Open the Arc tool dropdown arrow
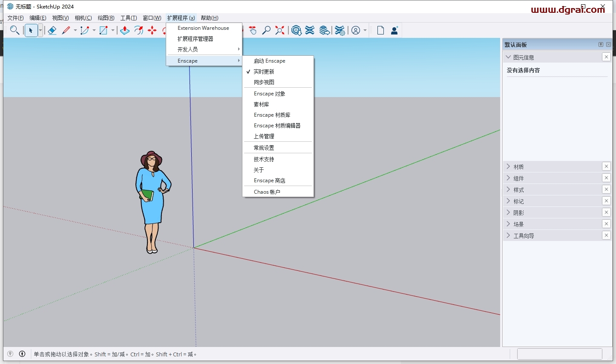 click(x=94, y=30)
